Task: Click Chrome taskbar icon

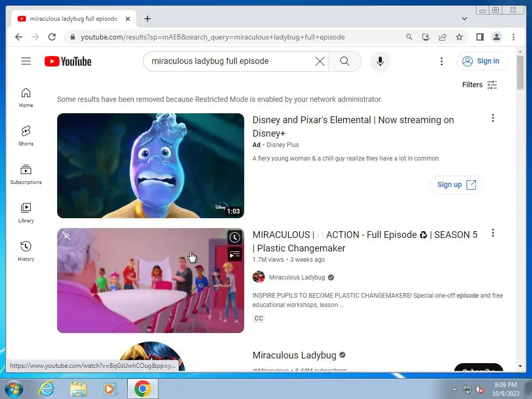Action: pos(142,389)
